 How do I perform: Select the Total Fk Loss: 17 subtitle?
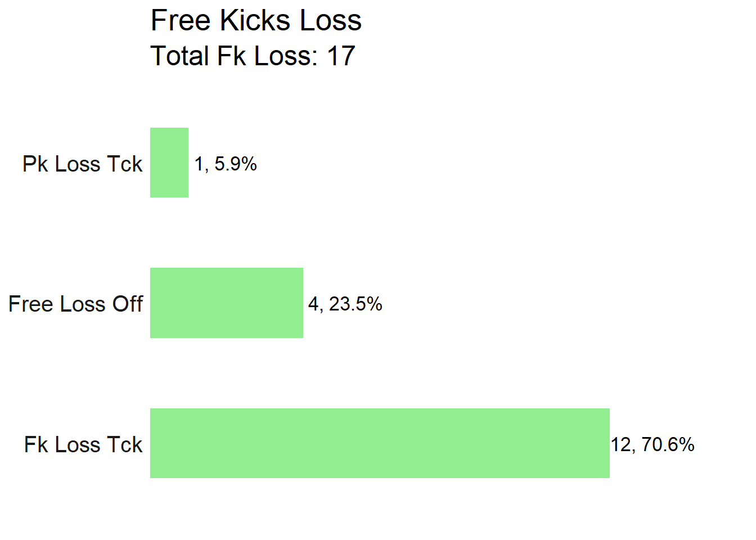pyautogui.click(x=253, y=56)
